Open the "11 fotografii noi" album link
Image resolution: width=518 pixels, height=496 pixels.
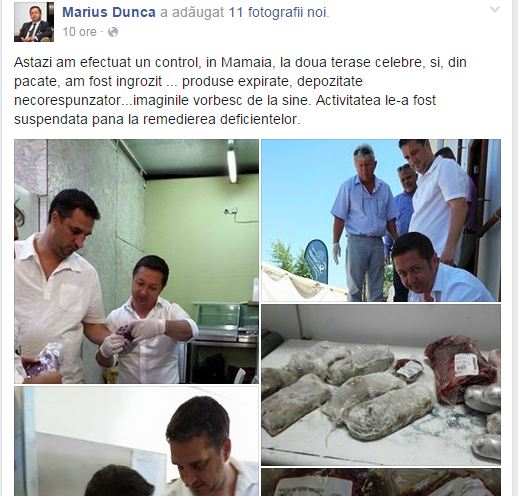click(x=278, y=12)
